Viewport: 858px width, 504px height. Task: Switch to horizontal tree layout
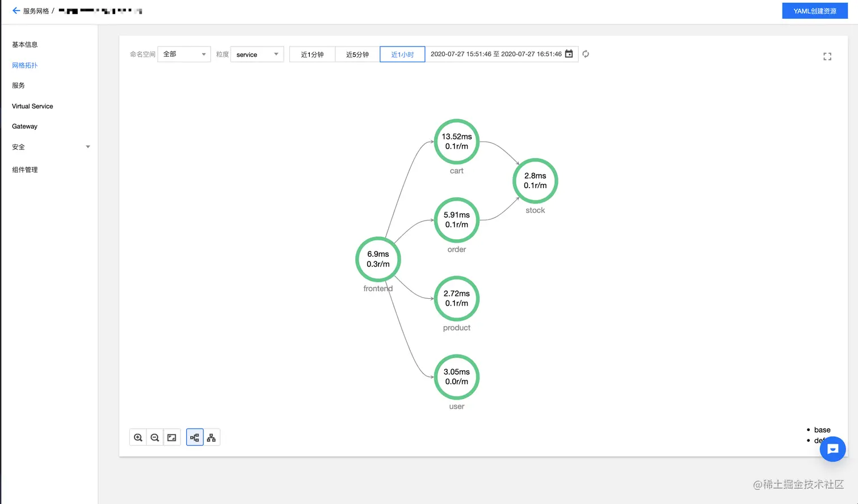[x=195, y=438]
